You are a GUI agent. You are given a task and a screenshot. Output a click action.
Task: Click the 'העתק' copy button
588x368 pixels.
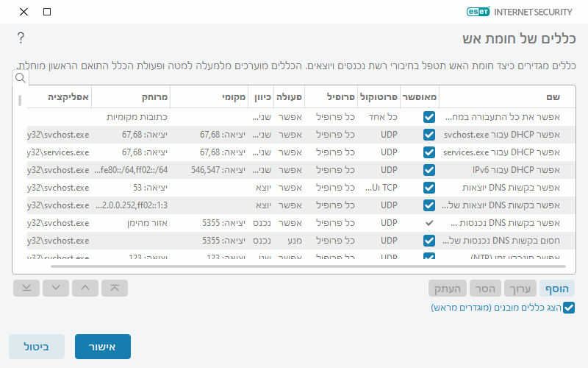448,289
